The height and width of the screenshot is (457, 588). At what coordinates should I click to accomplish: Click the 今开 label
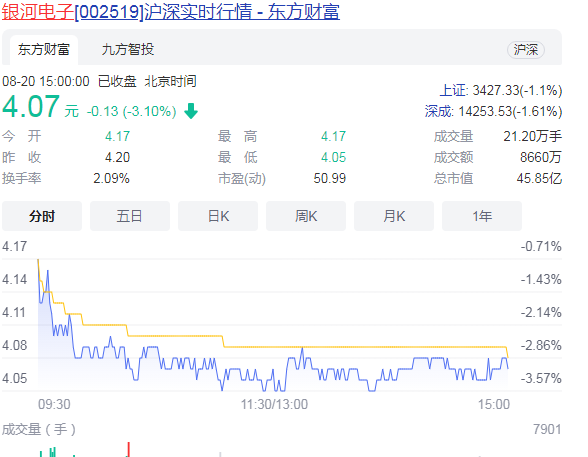pos(22,136)
